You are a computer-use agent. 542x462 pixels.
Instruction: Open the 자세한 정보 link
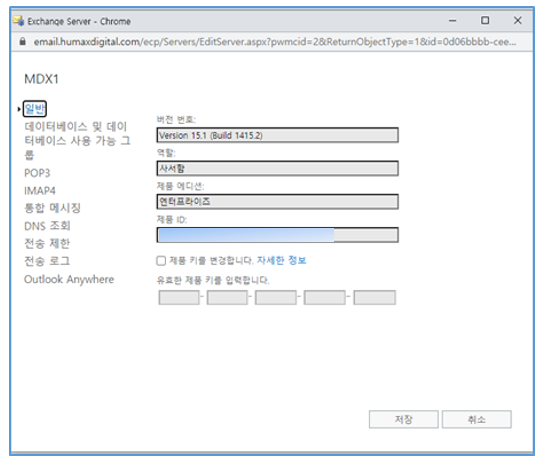pos(281,260)
